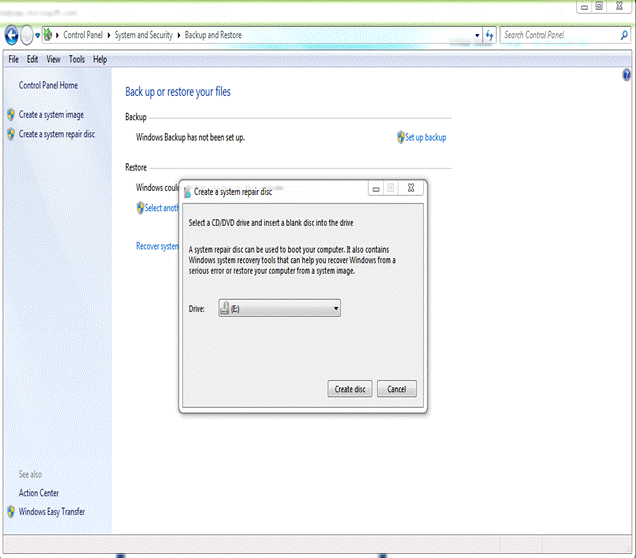
Task: Click shield icon beside Select another backup
Action: pyautogui.click(x=140, y=208)
